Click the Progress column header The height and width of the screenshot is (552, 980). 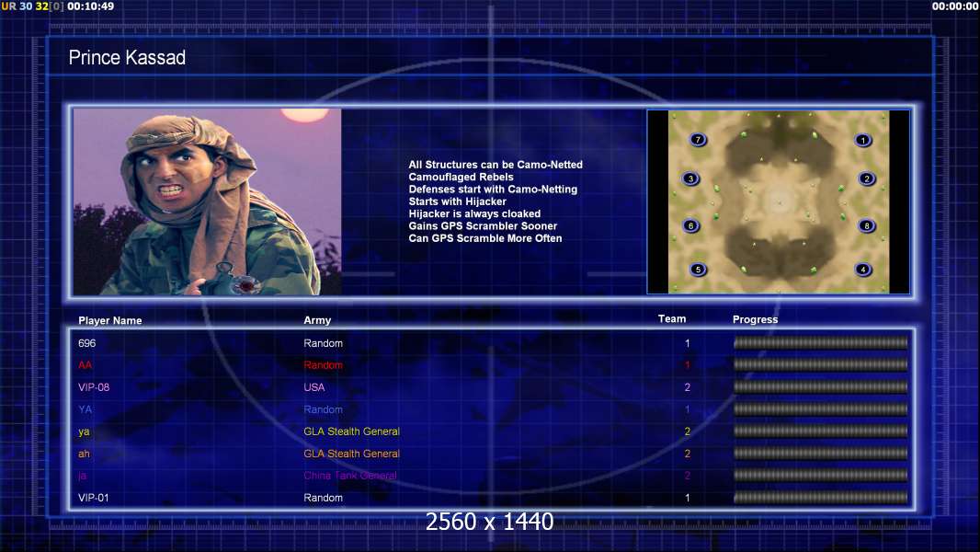[x=755, y=319]
